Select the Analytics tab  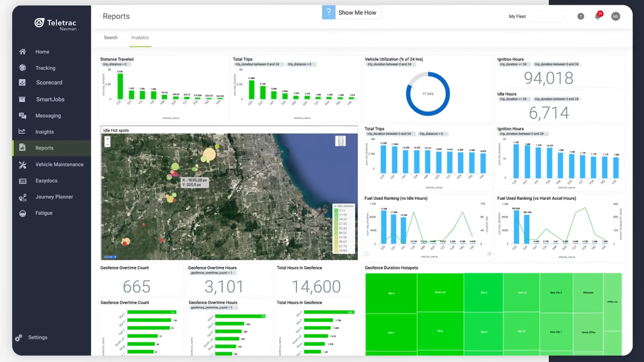(140, 38)
